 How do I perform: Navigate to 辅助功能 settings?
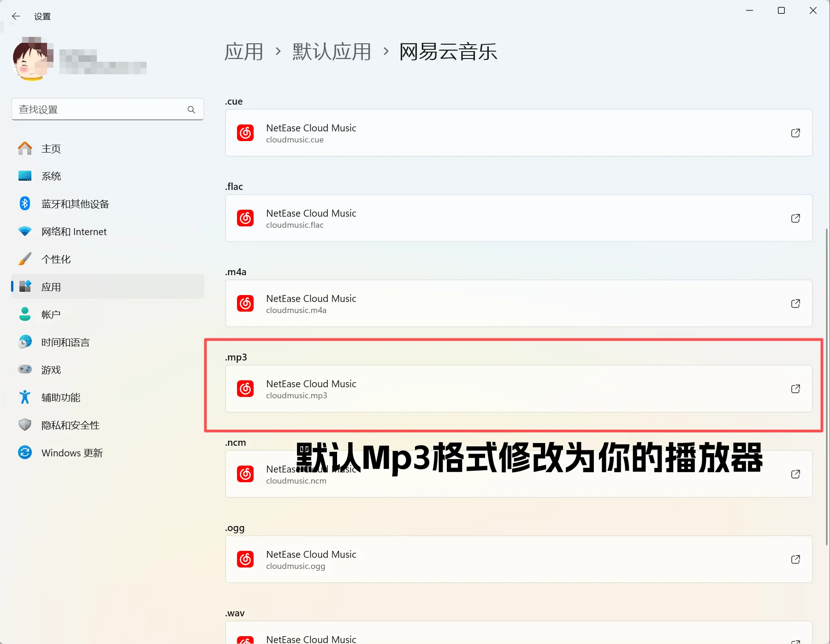[x=107, y=397]
